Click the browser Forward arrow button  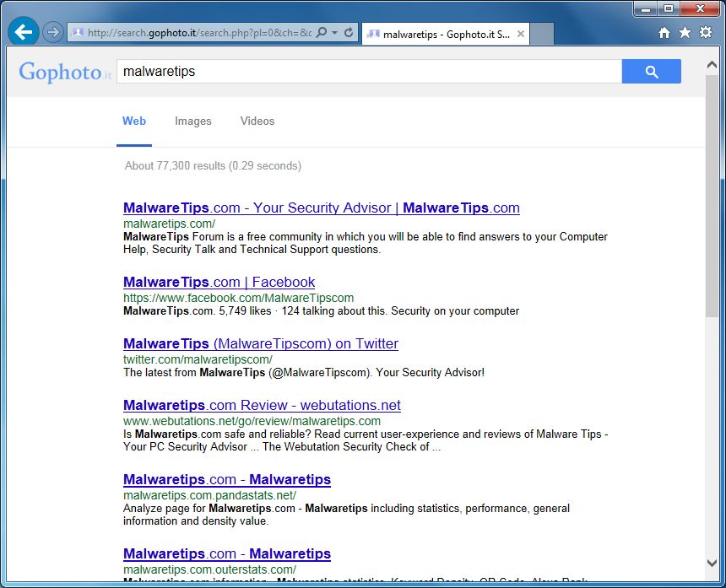[x=53, y=32]
